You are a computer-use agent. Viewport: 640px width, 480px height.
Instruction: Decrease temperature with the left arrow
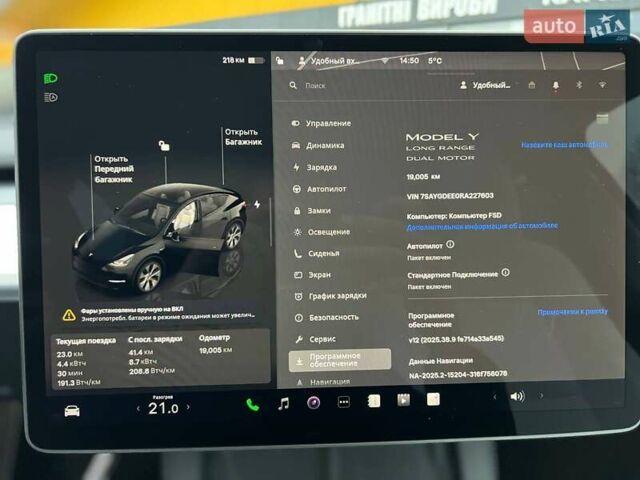click(138, 408)
